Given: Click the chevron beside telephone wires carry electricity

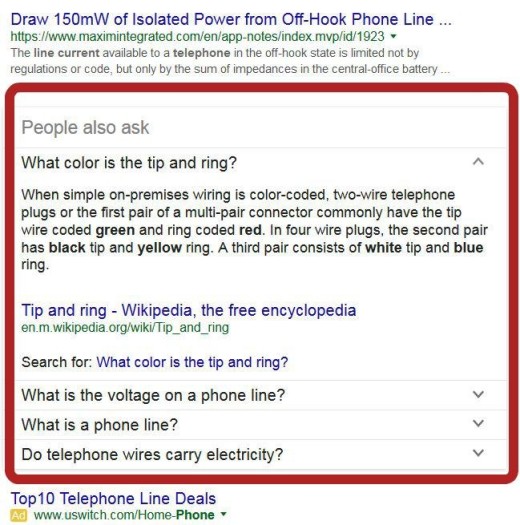Looking at the screenshot, I should (478, 453).
